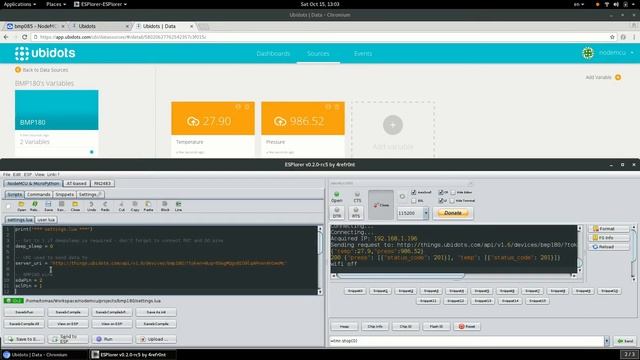Click the Paste toolbar icon
Viewport: 640px width, 360px height.
pyautogui.click(x=149, y=206)
